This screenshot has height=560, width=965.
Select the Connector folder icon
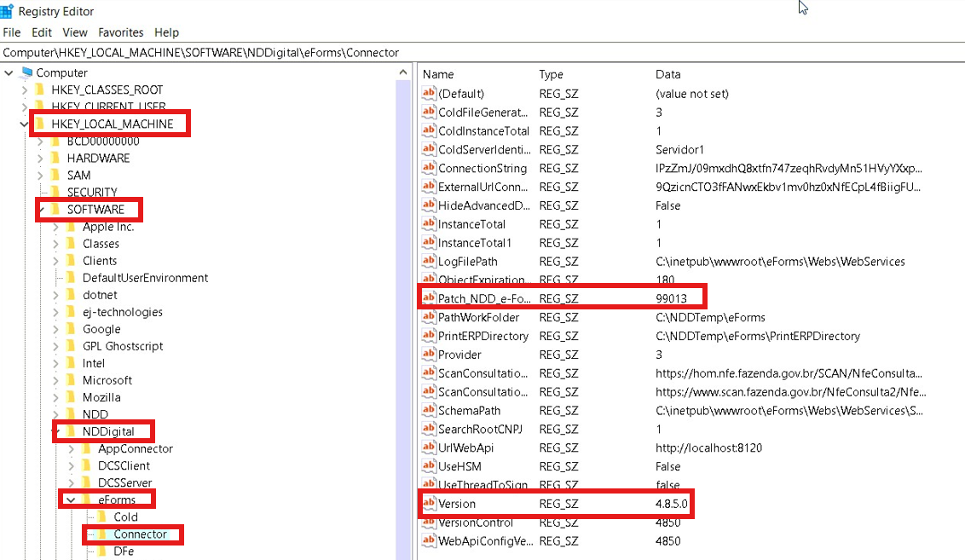coord(103,534)
